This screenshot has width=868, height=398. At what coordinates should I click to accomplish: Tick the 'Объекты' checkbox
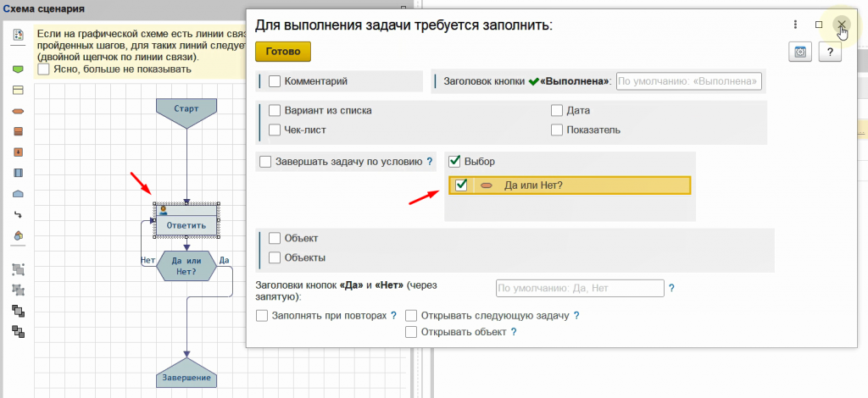[275, 257]
